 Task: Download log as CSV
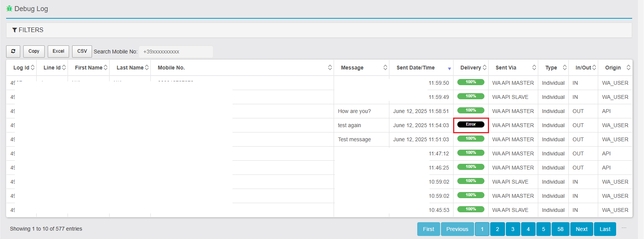(x=82, y=51)
